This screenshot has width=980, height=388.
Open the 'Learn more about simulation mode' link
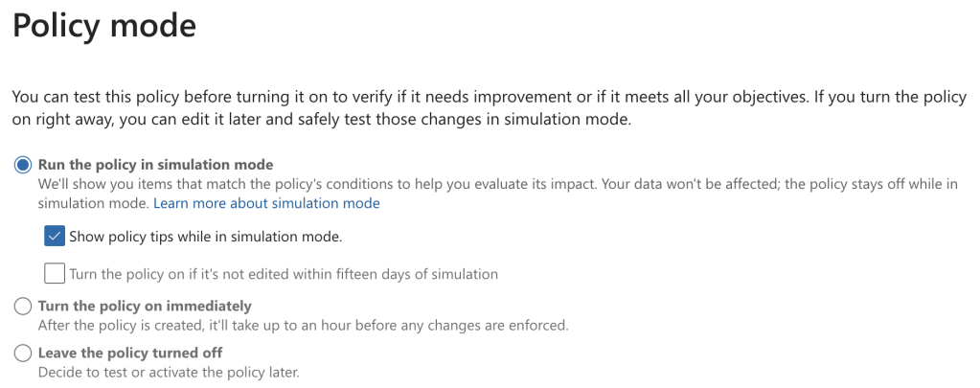(266, 203)
